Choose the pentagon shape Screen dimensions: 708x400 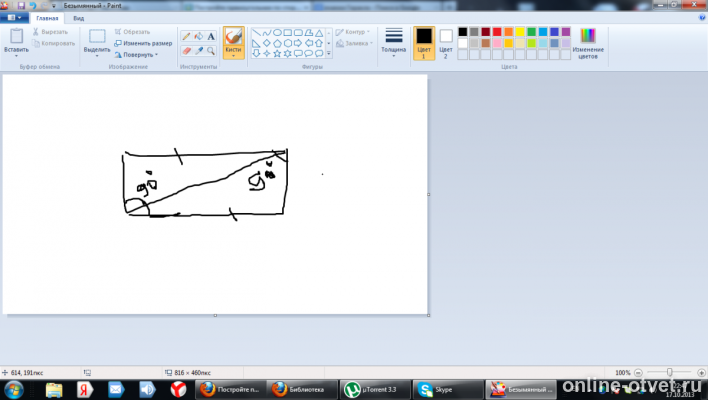[277, 43]
